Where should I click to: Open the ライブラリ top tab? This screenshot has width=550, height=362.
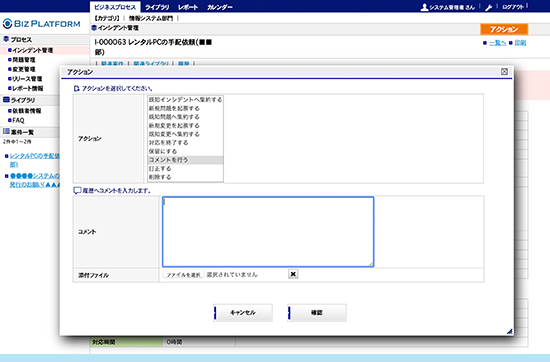pos(157,7)
